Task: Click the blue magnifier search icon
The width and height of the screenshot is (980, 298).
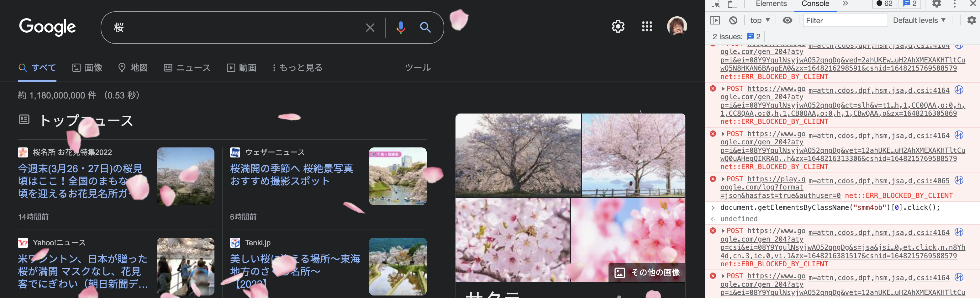Action: click(425, 27)
